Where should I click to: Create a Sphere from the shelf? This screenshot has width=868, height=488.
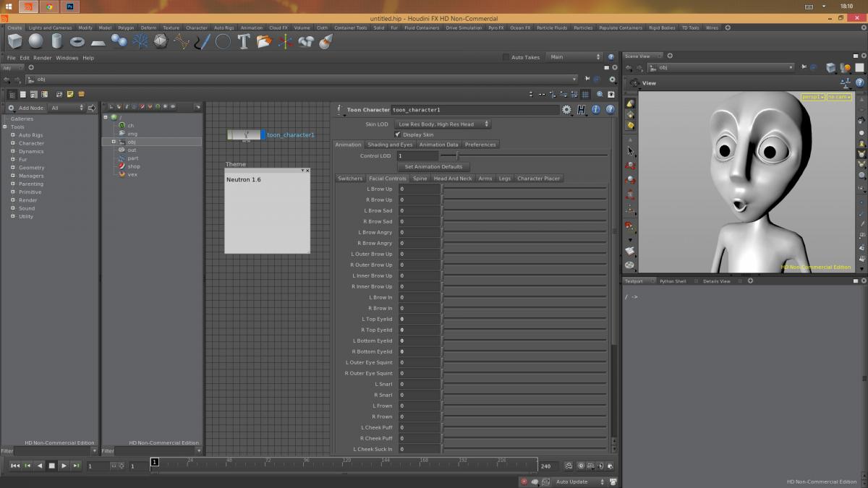tap(35, 41)
